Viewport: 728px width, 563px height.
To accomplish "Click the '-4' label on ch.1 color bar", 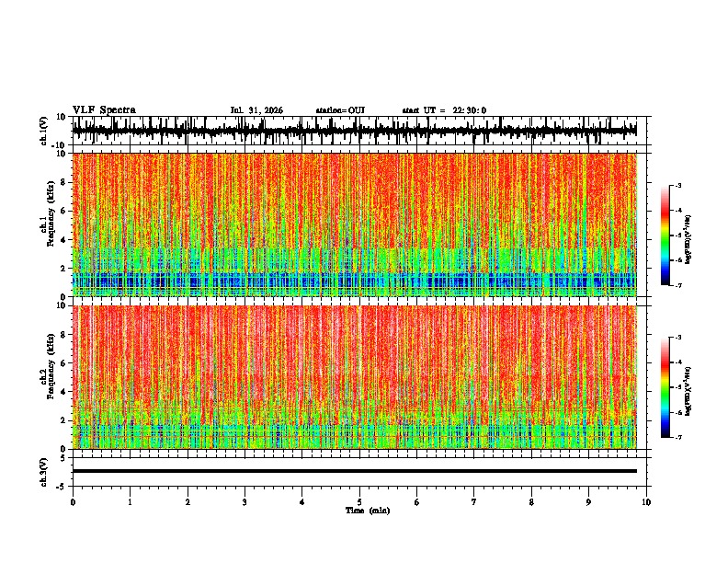I will pos(678,211).
